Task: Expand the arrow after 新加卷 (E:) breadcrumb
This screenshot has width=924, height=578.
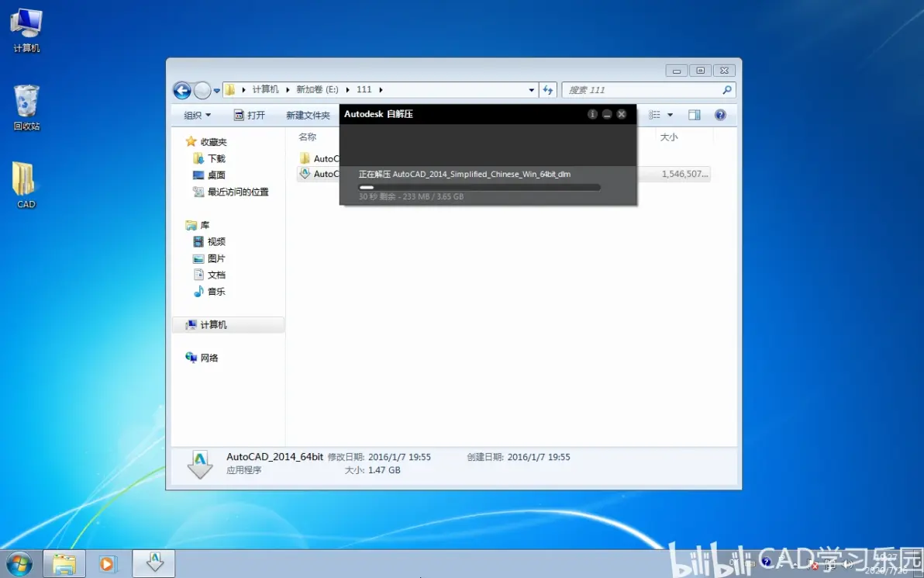Action: (x=348, y=90)
